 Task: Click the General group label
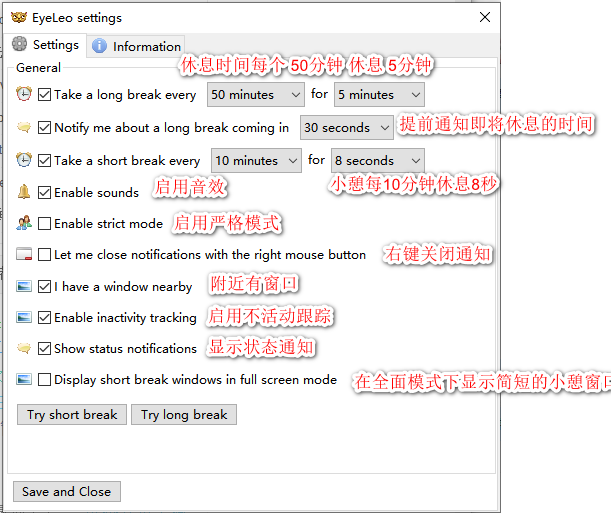38,67
